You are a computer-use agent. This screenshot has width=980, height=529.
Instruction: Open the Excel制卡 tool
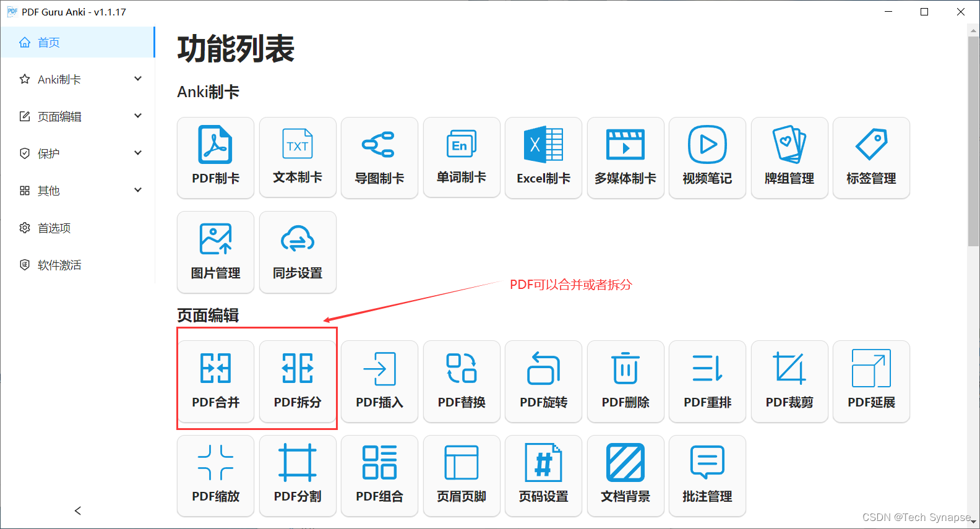coord(543,158)
